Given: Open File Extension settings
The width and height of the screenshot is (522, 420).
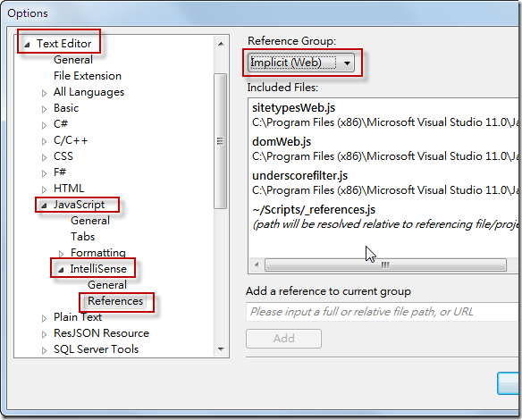Looking at the screenshot, I should coord(88,76).
